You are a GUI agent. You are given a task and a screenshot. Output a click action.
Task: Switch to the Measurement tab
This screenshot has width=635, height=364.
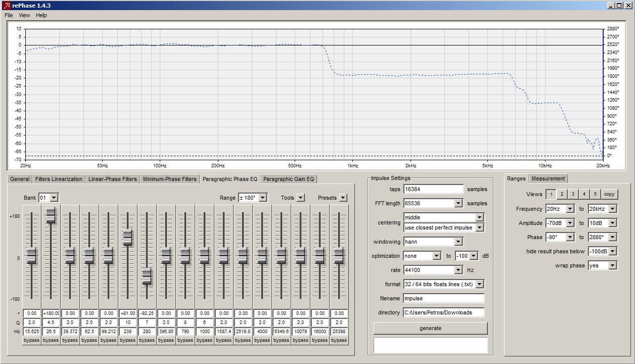point(548,178)
